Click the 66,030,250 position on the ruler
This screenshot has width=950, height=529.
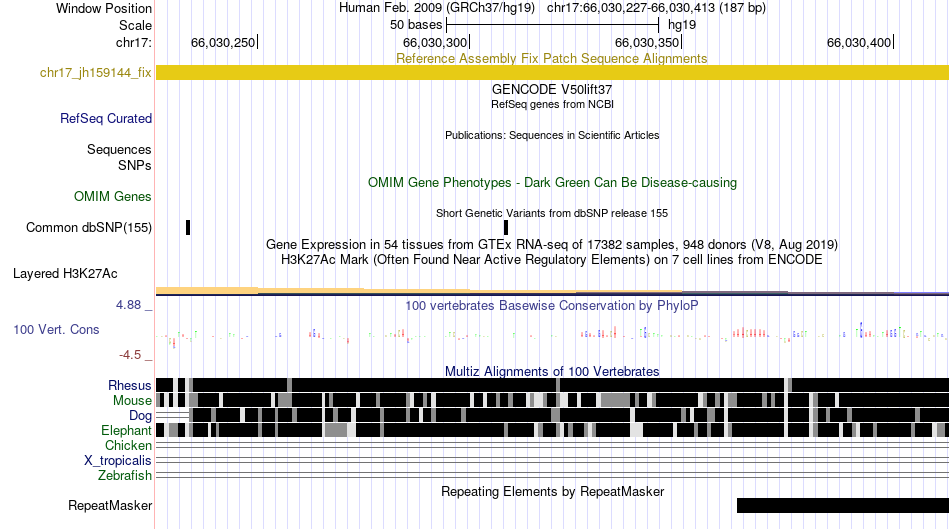coord(224,42)
